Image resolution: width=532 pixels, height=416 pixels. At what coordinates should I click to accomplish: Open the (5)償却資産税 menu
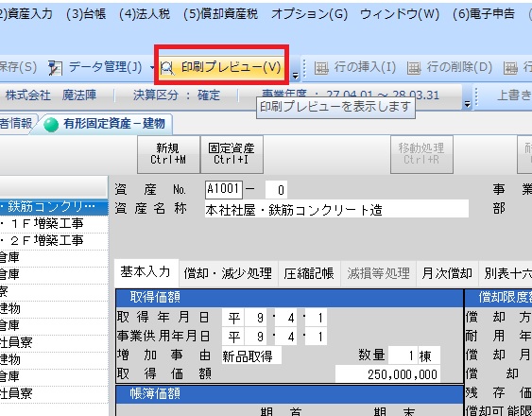point(220,14)
